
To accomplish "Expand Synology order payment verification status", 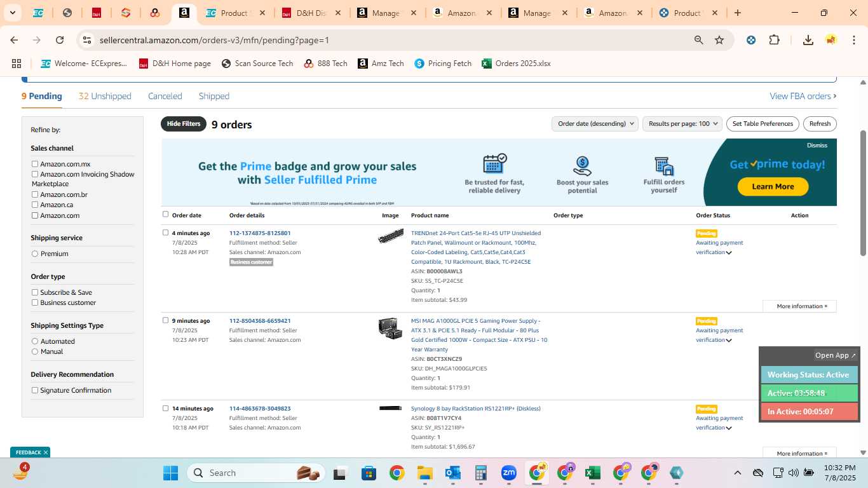I will (729, 428).
